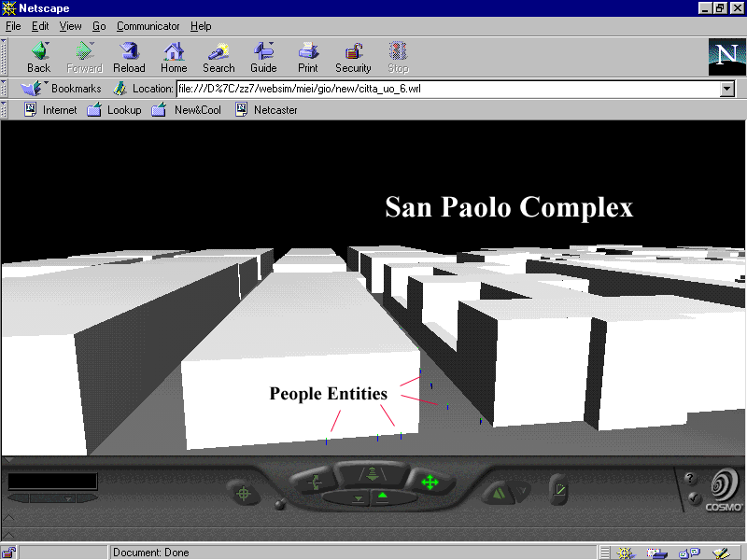Screen dimensions: 747x560
Task: Open the Guide toolbar button
Action: tap(263, 57)
